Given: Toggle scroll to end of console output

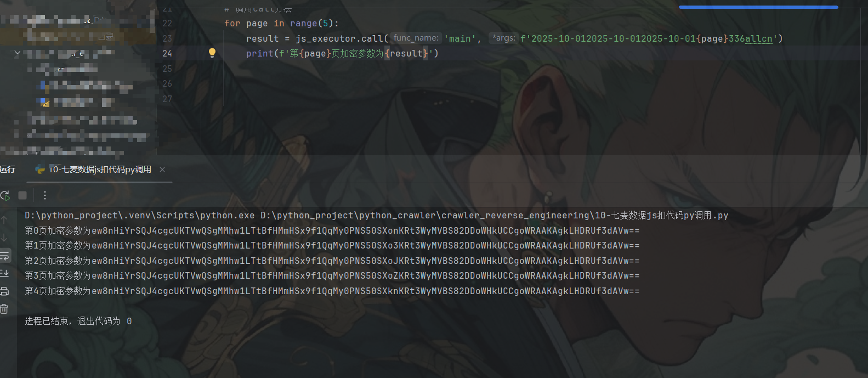Looking at the screenshot, I should point(4,273).
